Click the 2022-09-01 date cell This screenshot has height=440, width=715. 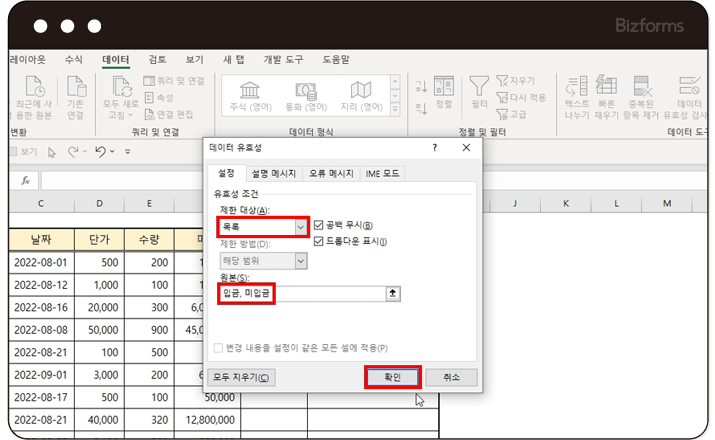click(x=41, y=375)
